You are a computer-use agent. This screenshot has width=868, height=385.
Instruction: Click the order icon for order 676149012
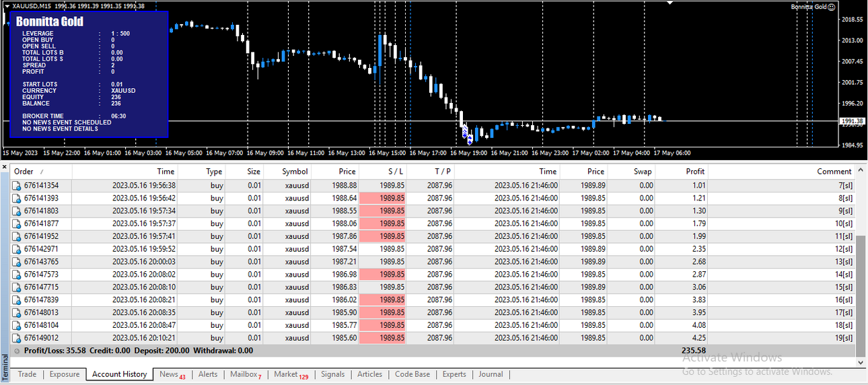pos(17,338)
